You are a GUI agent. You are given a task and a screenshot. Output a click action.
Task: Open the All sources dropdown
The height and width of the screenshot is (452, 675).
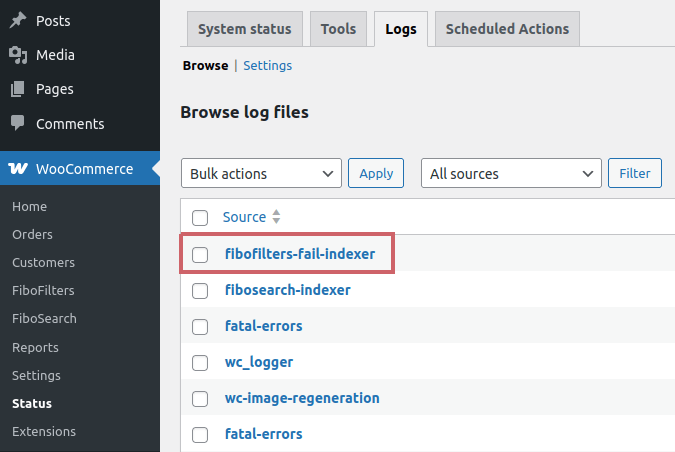[511, 173]
